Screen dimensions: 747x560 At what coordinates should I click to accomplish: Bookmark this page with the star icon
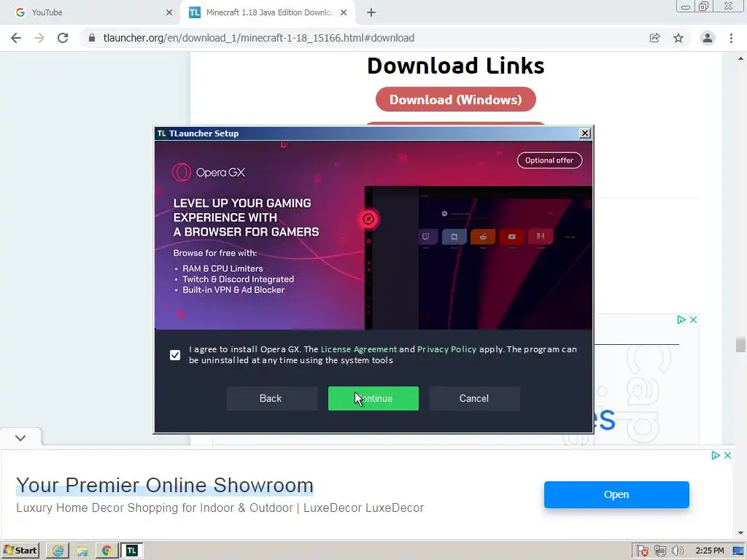point(678,38)
